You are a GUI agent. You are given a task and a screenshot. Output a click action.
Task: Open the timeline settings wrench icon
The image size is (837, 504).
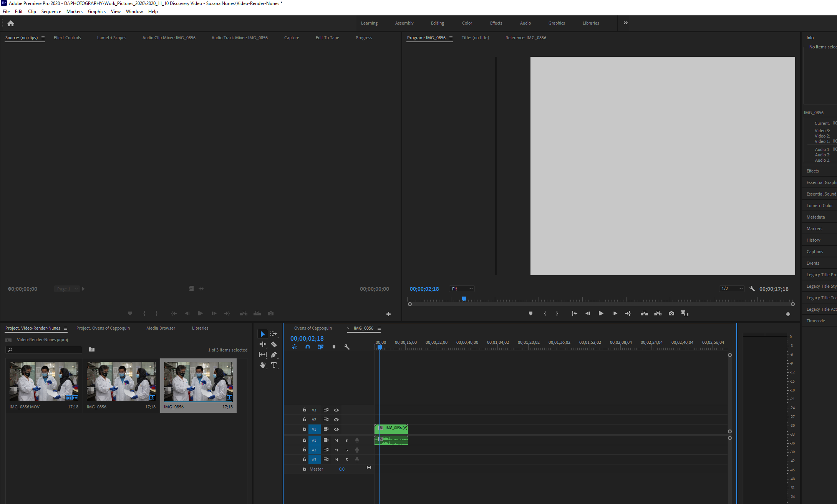347,347
